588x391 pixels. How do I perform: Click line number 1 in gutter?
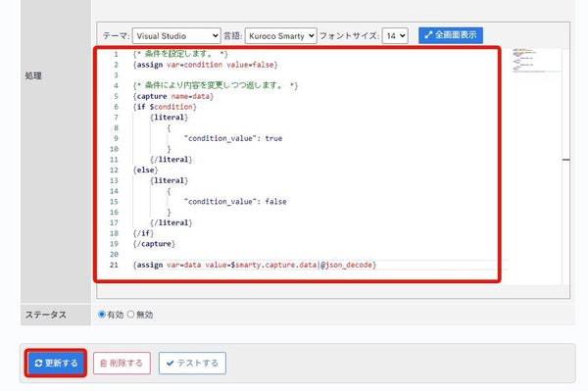pyautogui.click(x=116, y=54)
